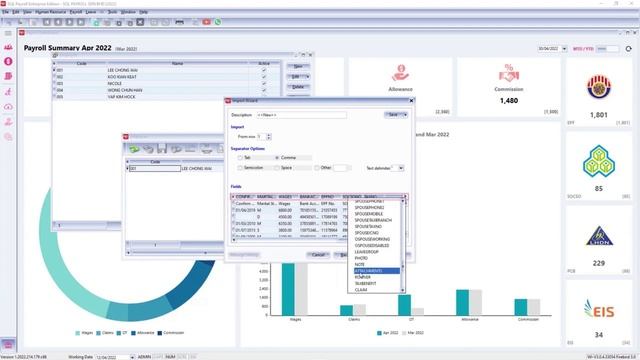Click the Wages bar for Apr 2022

tap(288, 289)
